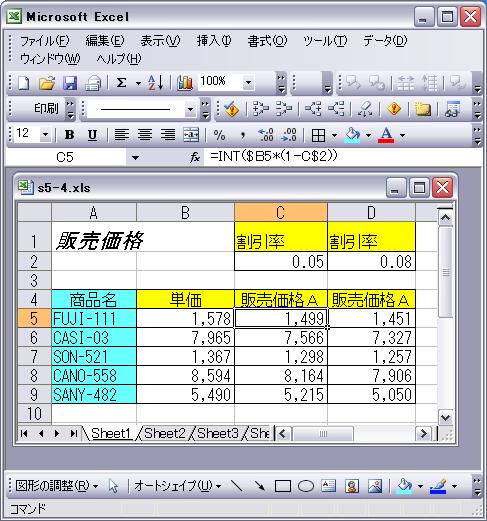Switch to the Sheet2 tab

point(165,433)
